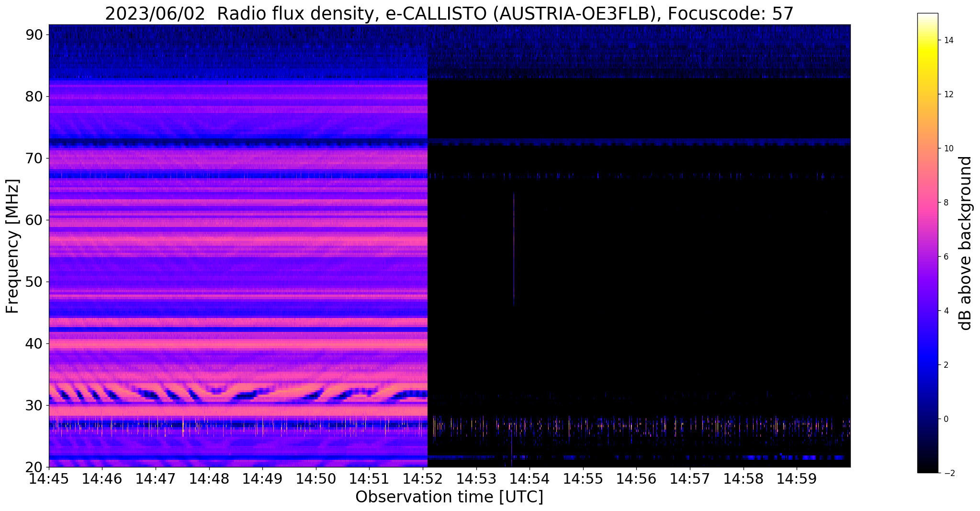The height and width of the screenshot is (511, 980).
Task: Click the colorbar tick value 8
Action: coord(946,203)
